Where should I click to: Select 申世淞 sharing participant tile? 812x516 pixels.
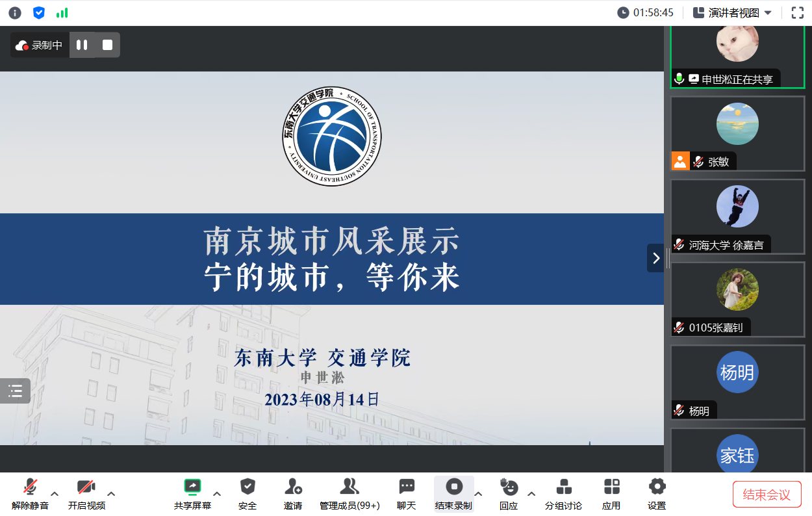737,57
